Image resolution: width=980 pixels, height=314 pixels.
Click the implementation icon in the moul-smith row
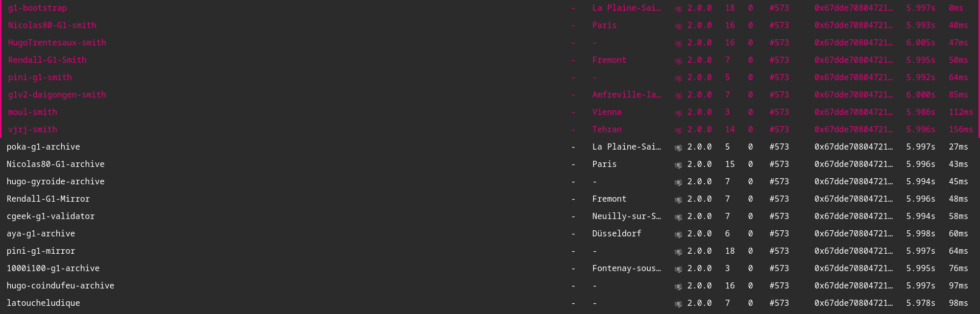pos(678,113)
